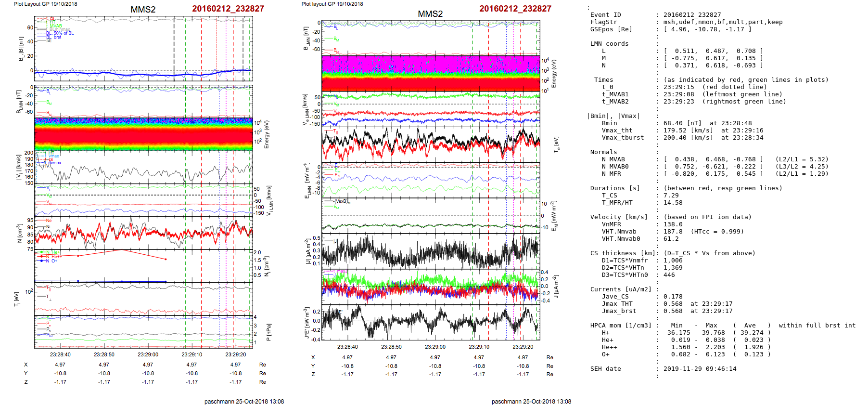Click the 50% of BL legend entry
Screen dimensions: 868x405
tap(64, 33)
